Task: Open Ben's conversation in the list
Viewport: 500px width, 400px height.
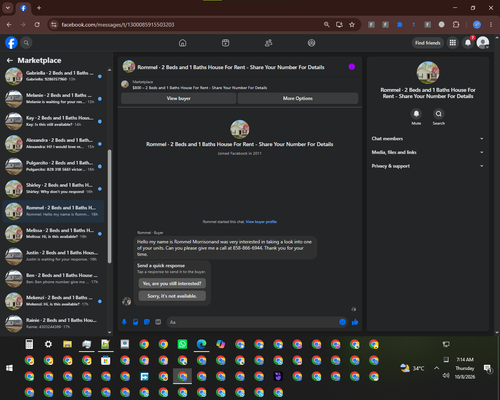Action: pyautogui.click(x=53, y=278)
